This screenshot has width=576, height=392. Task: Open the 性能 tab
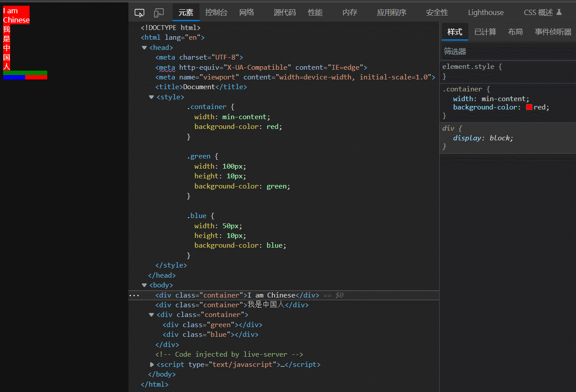click(315, 12)
